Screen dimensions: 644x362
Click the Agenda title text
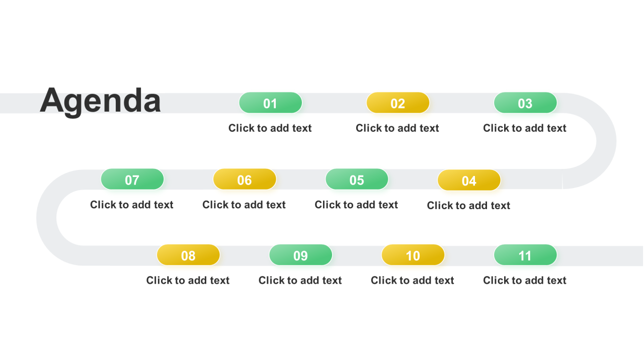(x=100, y=102)
